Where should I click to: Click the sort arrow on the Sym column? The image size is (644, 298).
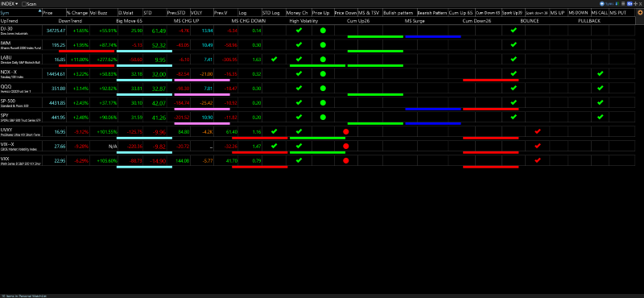[39, 10]
